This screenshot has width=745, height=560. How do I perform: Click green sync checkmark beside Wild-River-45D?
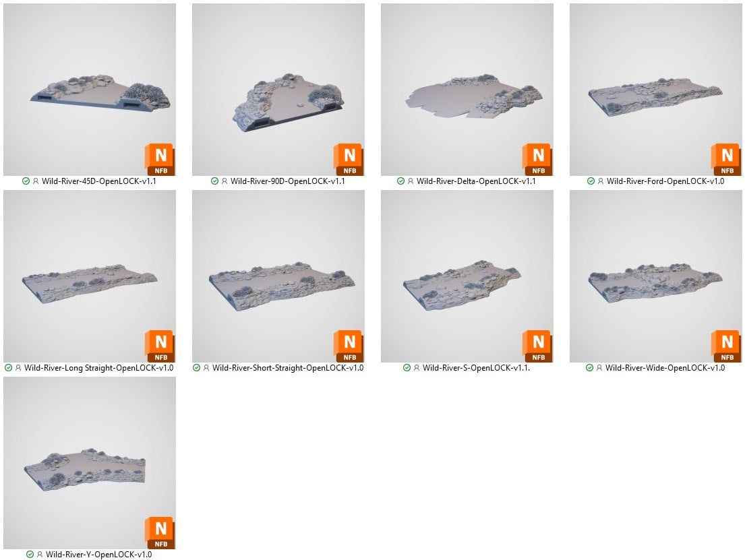pos(26,181)
